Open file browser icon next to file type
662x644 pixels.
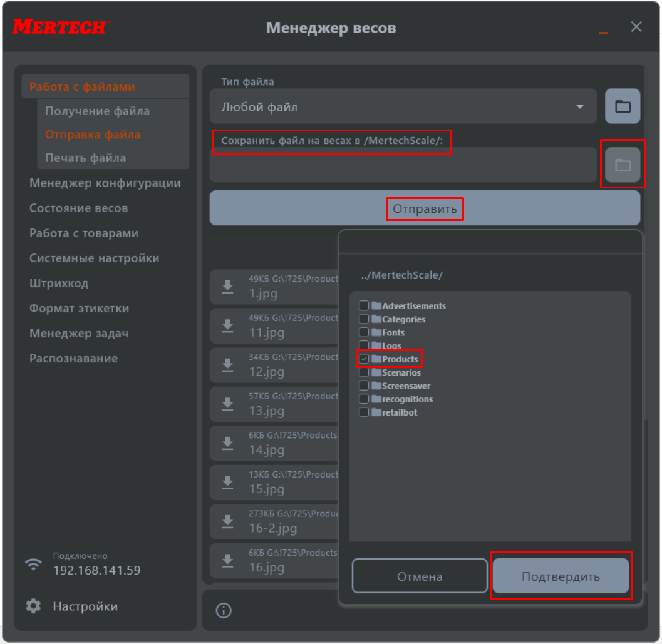[622, 106]
